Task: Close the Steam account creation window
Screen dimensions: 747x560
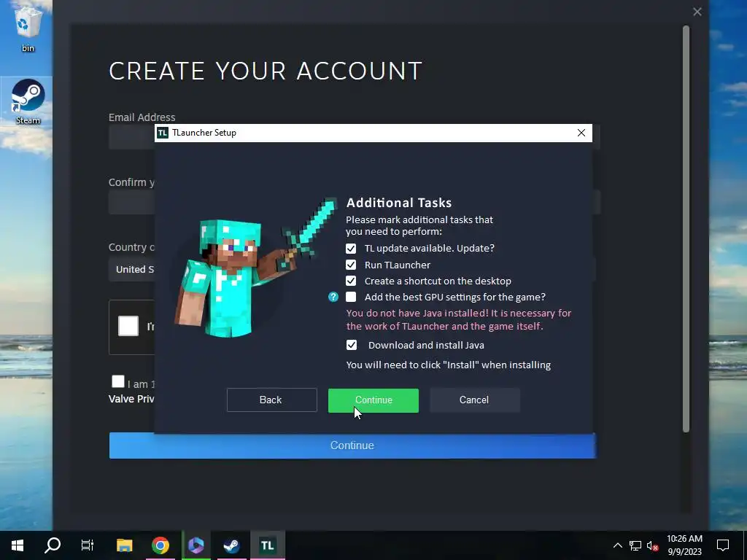Action: (697, 12)
